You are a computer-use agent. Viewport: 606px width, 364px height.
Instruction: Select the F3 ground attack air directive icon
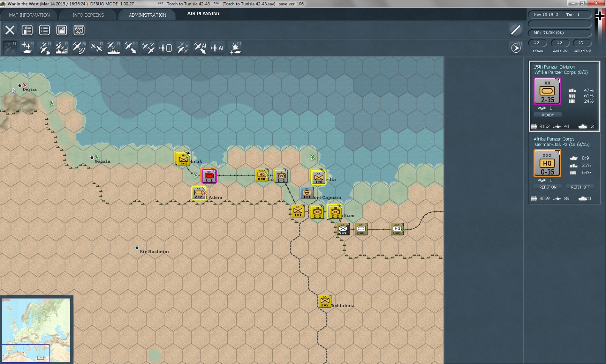(x=44, y=48)
